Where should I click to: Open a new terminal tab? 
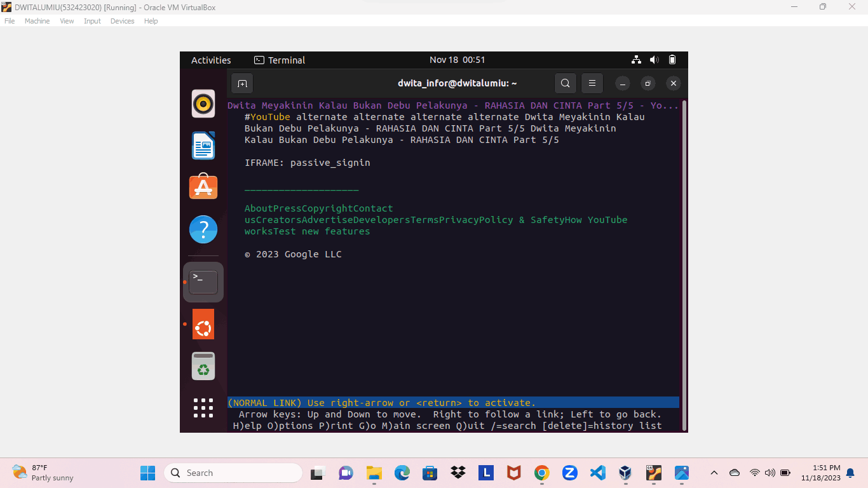click(242, 83)
